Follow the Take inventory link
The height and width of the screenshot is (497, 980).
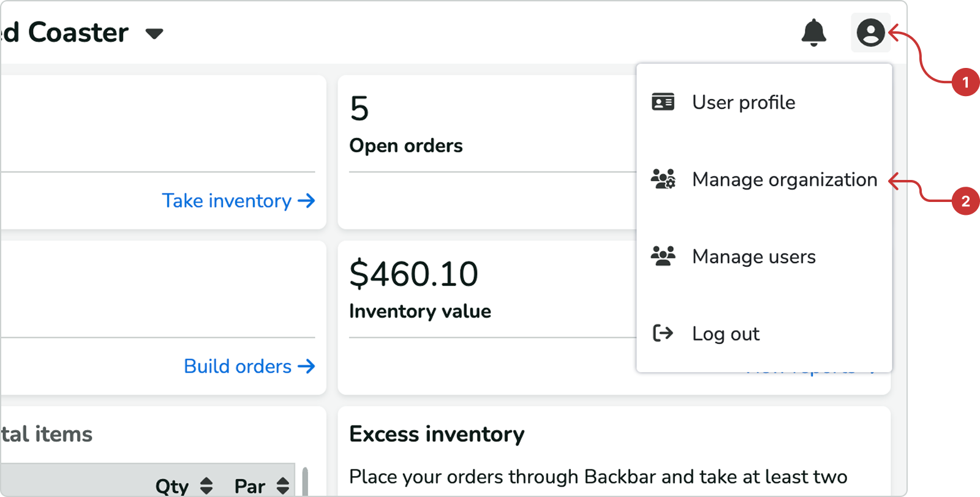coord(238,201)
